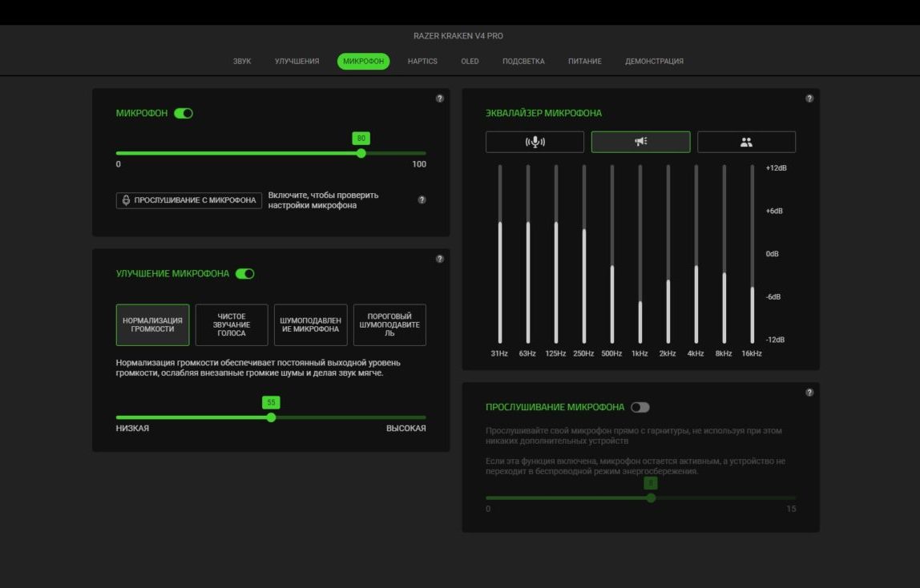
Task: Open the Подсветка tab
Action: pos(523,61)
